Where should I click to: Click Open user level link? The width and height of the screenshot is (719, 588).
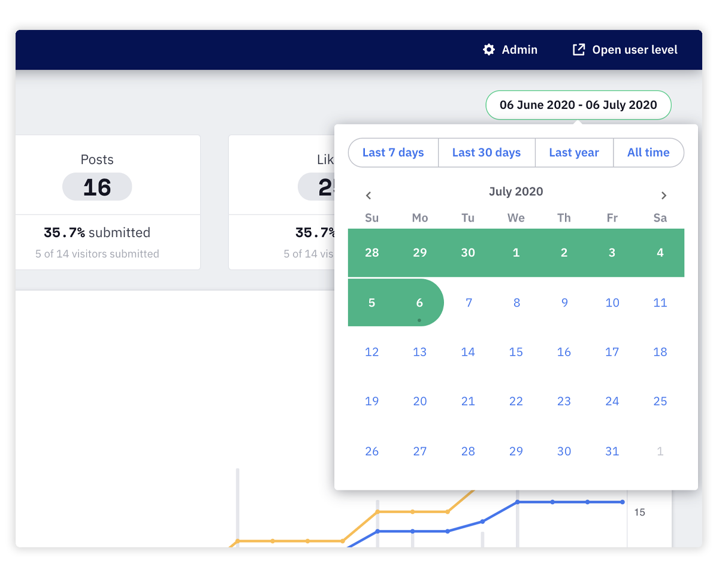625,50
